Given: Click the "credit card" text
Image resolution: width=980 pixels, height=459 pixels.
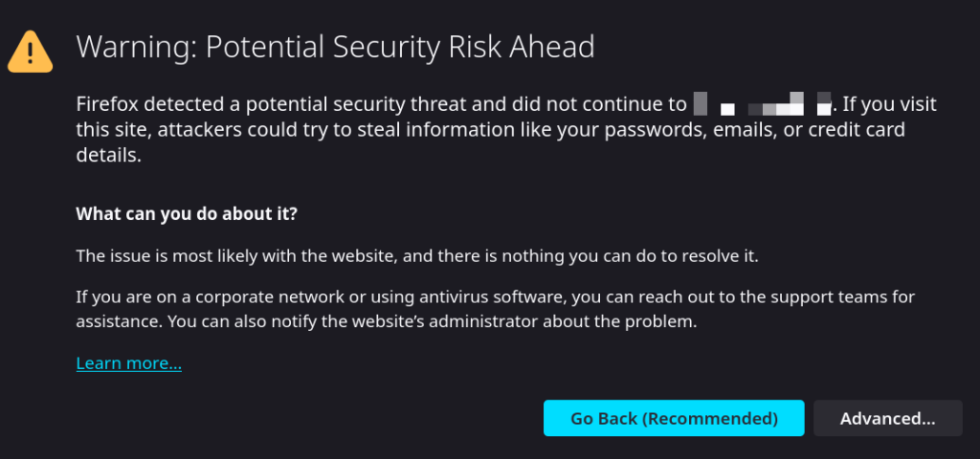Looking at the screenshot, I should click(856, 129).
